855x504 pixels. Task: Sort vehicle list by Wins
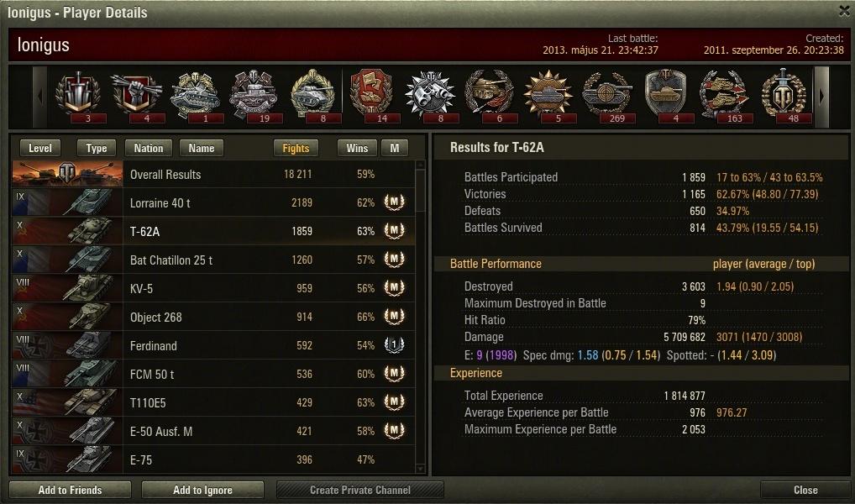point(357,148)
